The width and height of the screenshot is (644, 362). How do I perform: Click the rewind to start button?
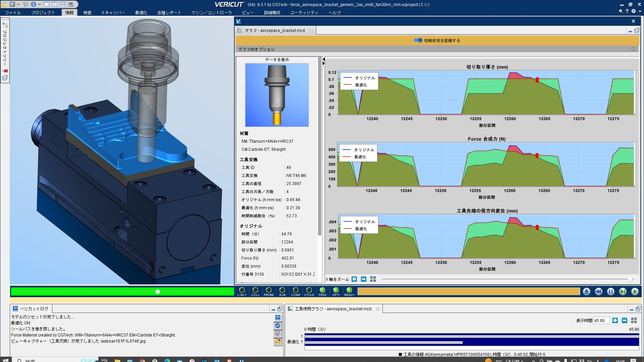(598, 291)
